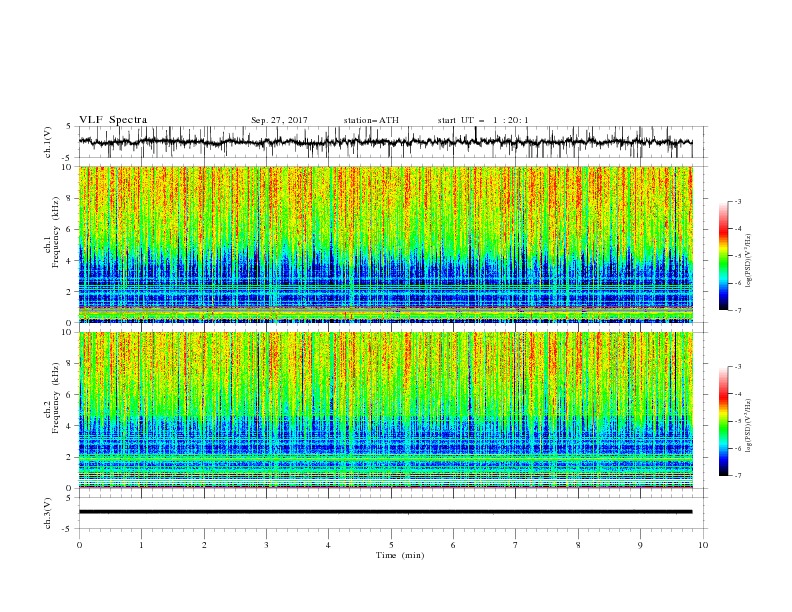792x612 pixels.
Task: Click the ch.3 flat black voltage trace
Action: pos(385,512)
